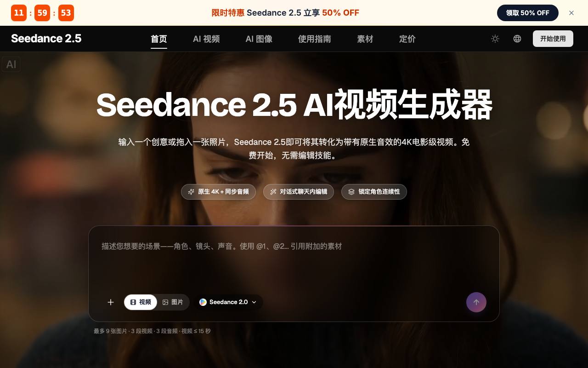
Task: Open the AI 图像 nav item
Action: (x=259, y=39)
